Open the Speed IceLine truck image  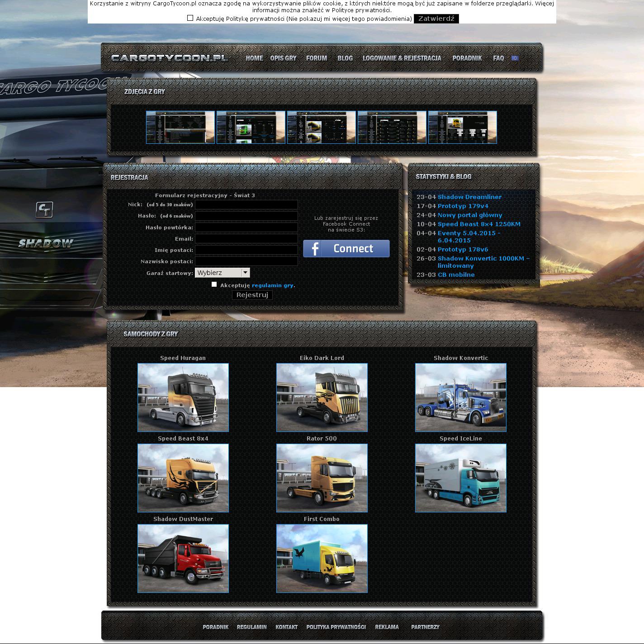(x=460, y=478)
